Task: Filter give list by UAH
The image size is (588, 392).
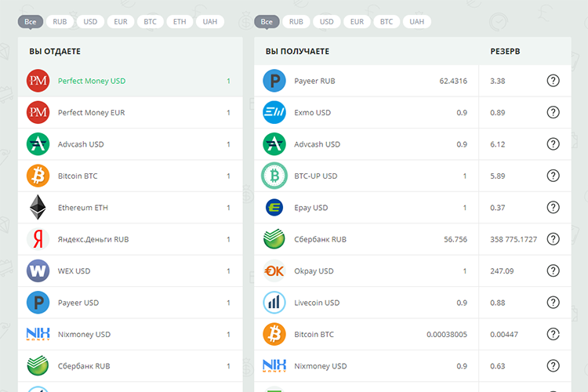Action: click(210, 22)
